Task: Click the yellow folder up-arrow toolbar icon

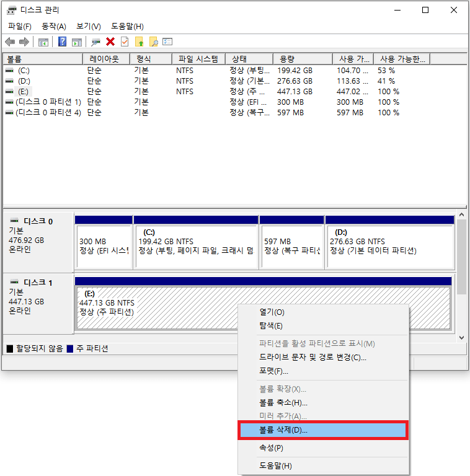Action: click(x=139, y=42)
